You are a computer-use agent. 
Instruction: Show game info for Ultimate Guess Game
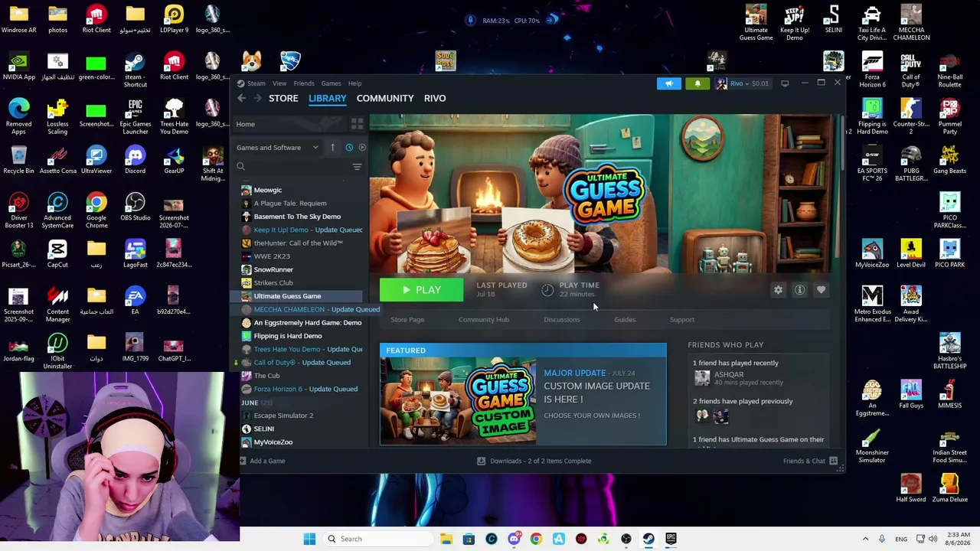tap(799, 290)
